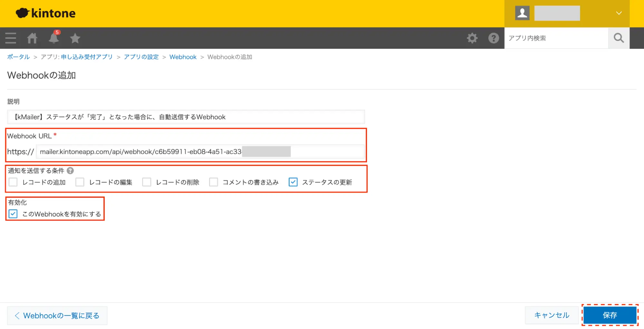Go to the home portal icon
The height and width of the screenshot is (329, 644).
tap(32, 38)
